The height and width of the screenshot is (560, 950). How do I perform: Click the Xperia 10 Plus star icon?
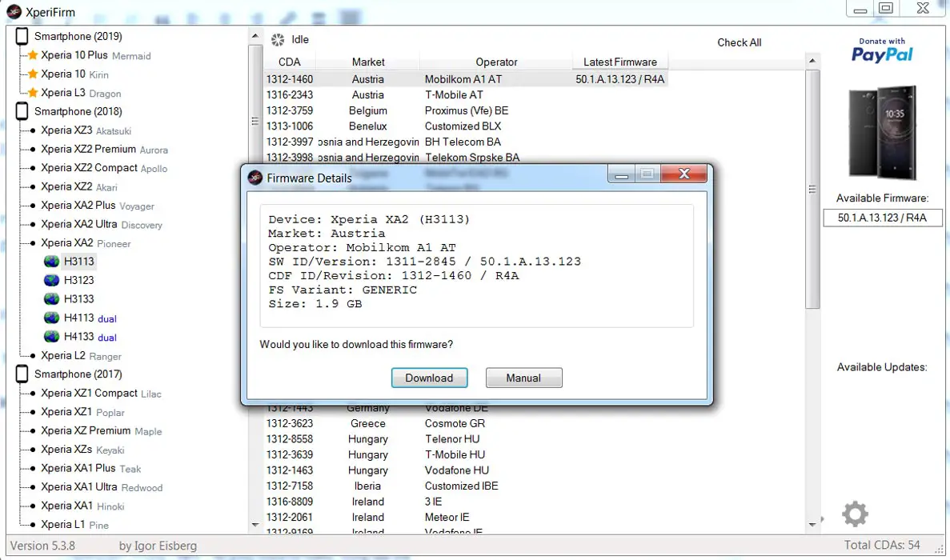tap(33, 55)
